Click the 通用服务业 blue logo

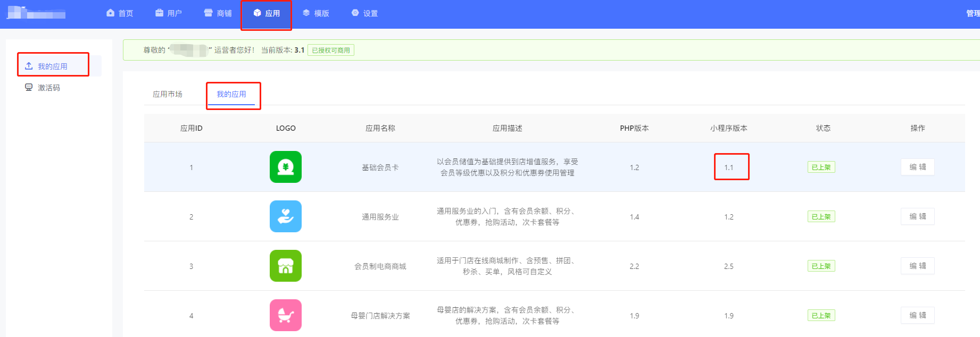tap(286, 216)
